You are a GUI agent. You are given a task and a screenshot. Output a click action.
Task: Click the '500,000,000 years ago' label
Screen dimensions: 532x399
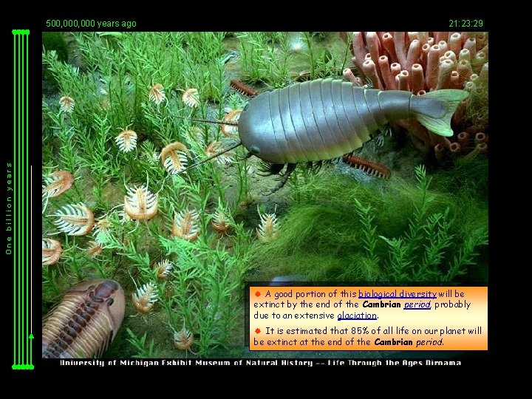point(91,24)
